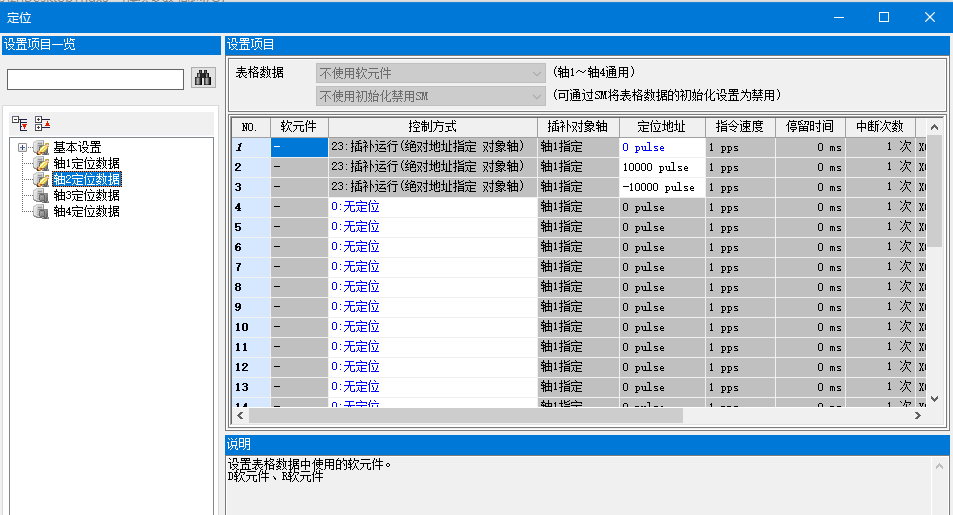This screenshot has height=515, width=953.
Task: Click the binoculars search icon
Action: point(203,78)
